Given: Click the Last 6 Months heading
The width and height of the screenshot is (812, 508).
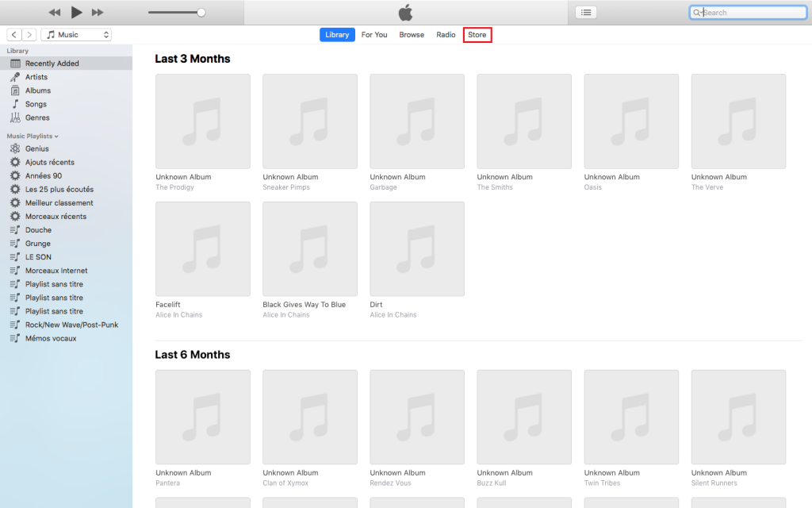Looking at the screenshot, I should (193, 355).
